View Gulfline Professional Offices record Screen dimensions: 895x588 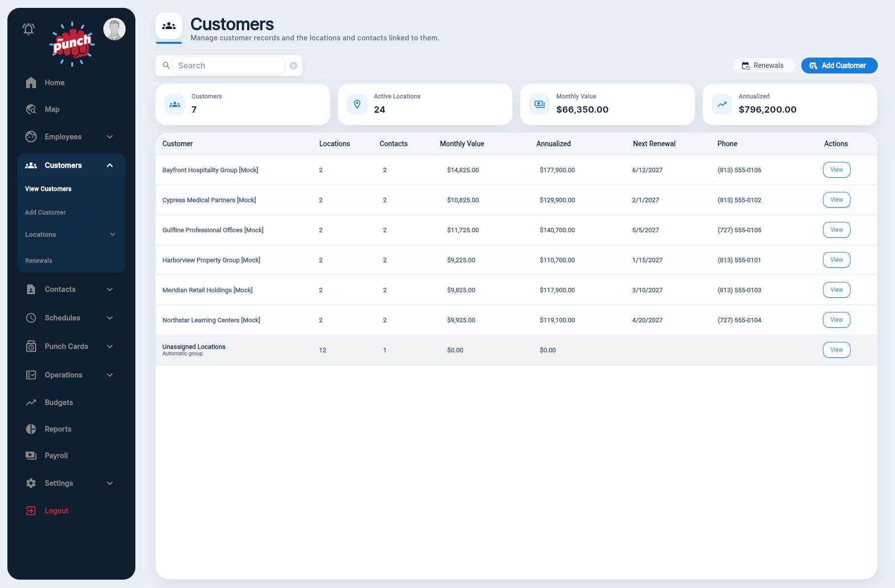coord(836,230)
